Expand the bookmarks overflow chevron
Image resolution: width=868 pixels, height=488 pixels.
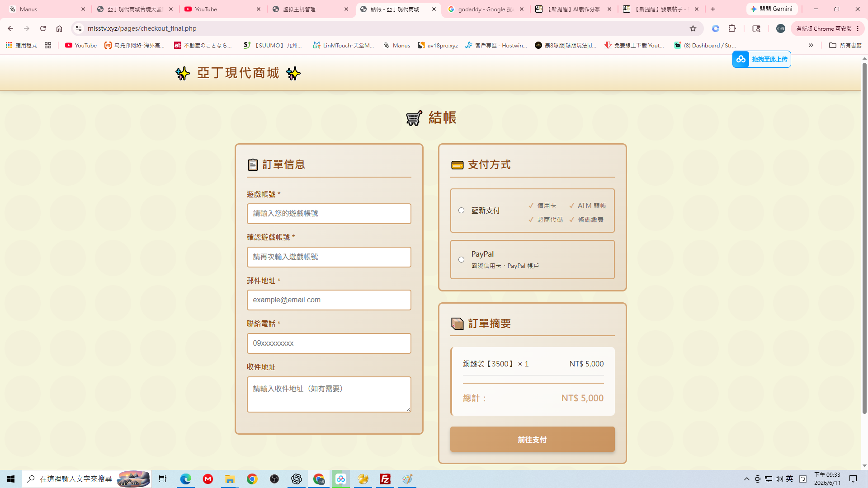pyautogui.click(x=811, y=45)
